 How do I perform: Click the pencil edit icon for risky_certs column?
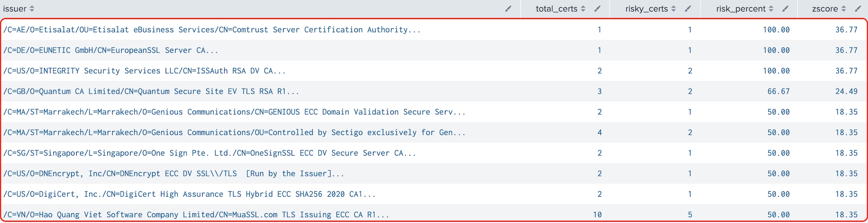[688, 8]
